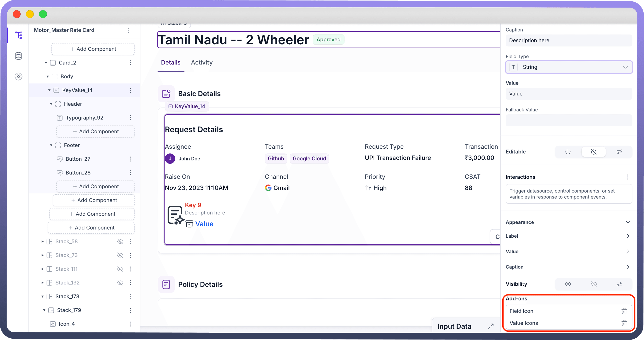644x340 pixels.
Task: Delete the Field Icon add-on
Action: (624, 311)
